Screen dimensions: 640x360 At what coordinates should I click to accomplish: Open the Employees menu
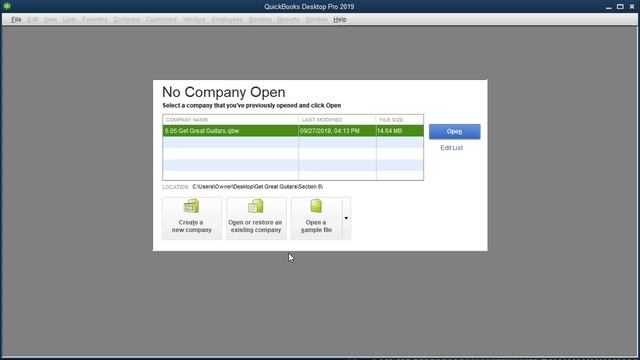click(x=227, y=19)
